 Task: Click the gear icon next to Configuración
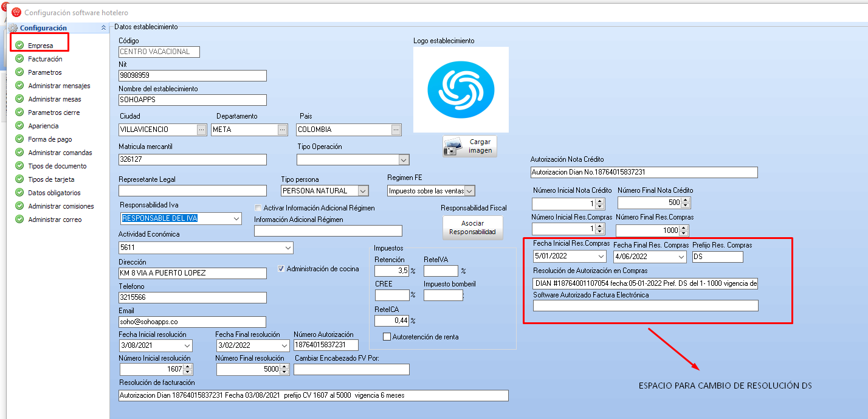(13, 28)
